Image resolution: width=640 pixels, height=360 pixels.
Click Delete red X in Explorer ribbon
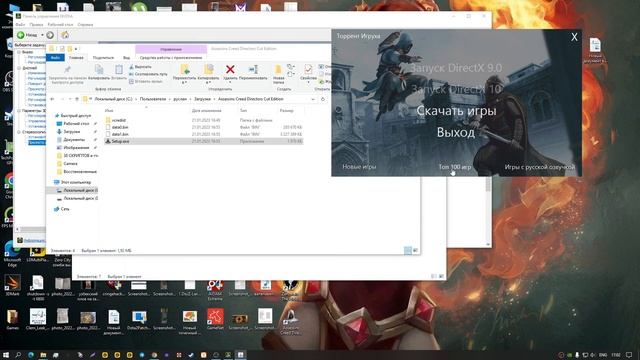point(230,69)
